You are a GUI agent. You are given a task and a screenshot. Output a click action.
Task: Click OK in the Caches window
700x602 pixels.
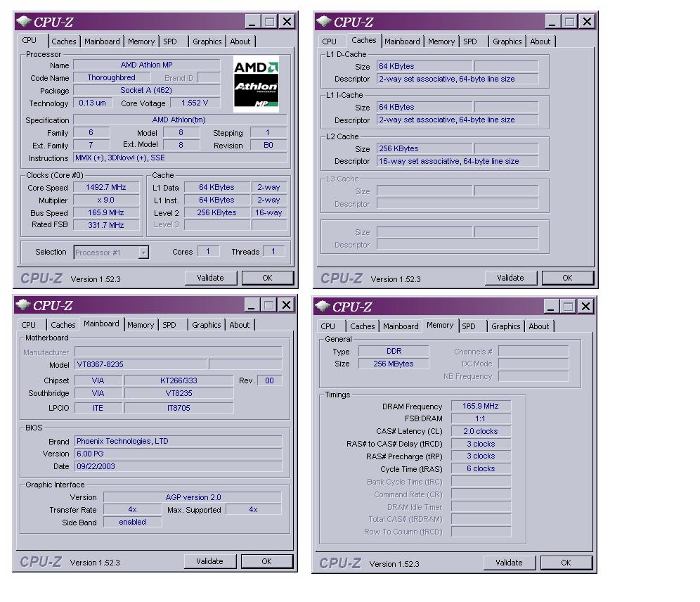tap(567, 278)
